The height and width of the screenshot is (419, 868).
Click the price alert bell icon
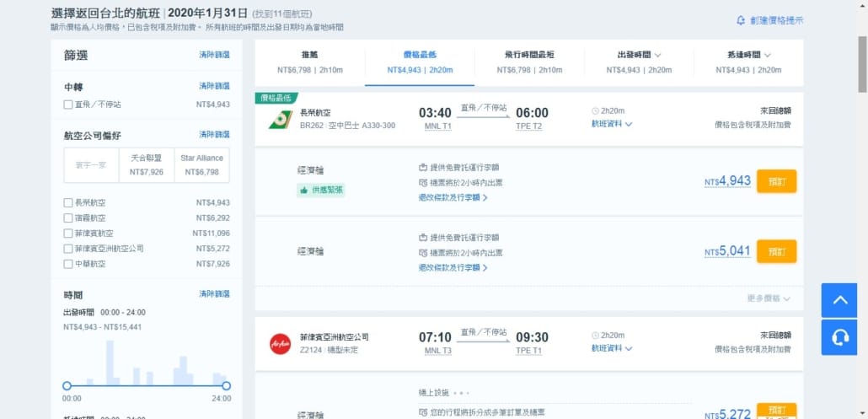[741, 20]
